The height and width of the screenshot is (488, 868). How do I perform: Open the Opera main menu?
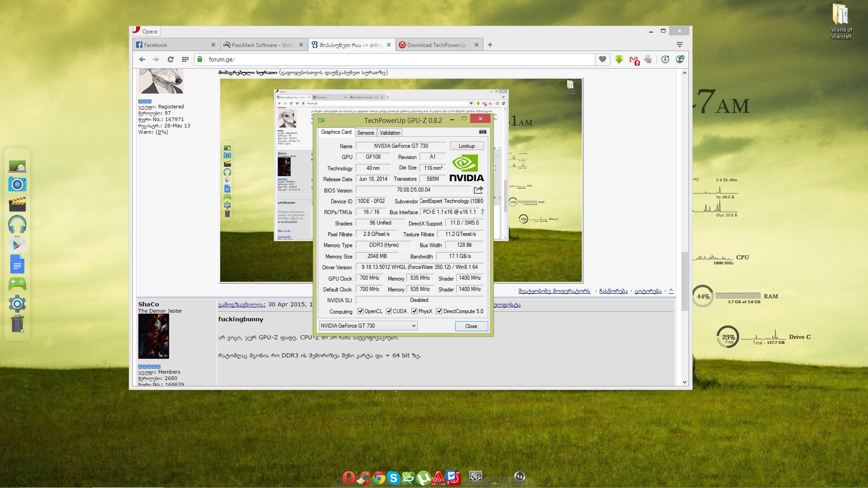pyautogui.click(x=146, y=31)
